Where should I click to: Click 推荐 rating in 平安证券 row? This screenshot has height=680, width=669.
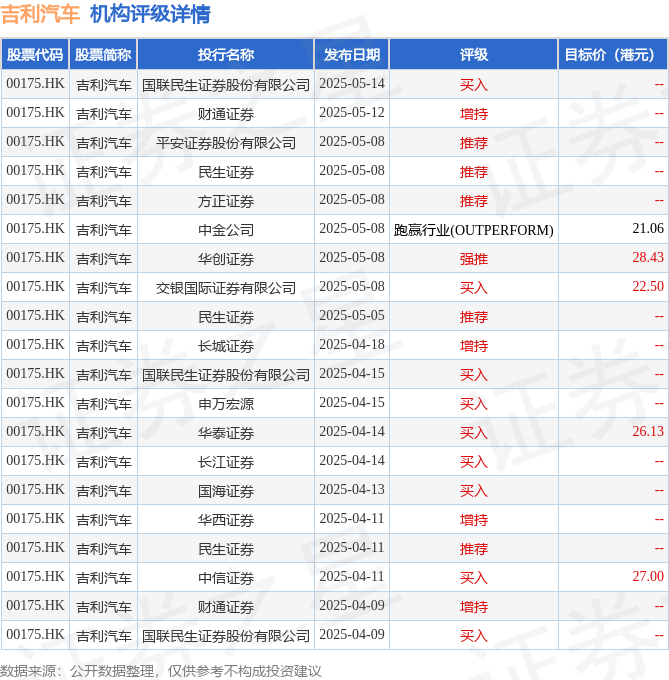click(473, 143)
